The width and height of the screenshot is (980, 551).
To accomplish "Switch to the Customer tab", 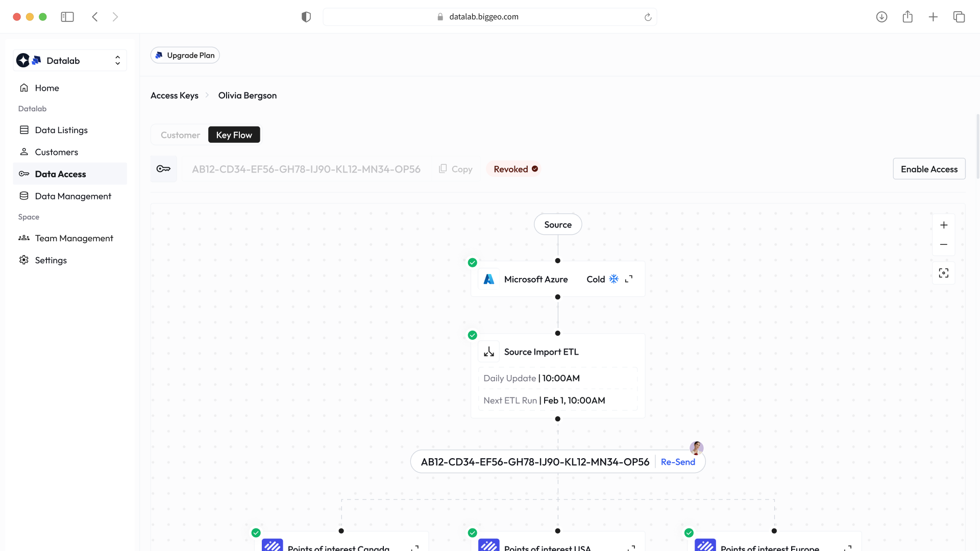I will pos(180,135).
